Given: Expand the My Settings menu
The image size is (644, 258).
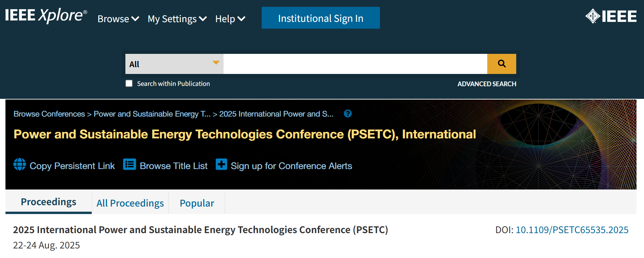Looking at the screenshot, I should point(177,19).
